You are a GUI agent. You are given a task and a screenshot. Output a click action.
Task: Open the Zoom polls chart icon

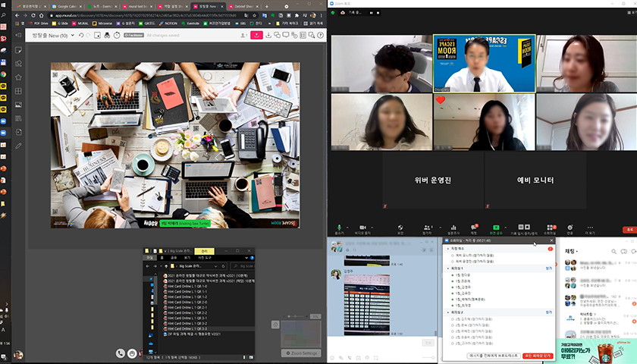[x=453, y=227]
